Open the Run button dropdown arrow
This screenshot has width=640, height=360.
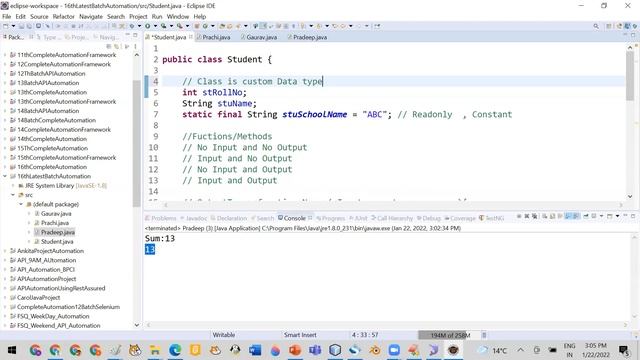click(x=155, y=26)
